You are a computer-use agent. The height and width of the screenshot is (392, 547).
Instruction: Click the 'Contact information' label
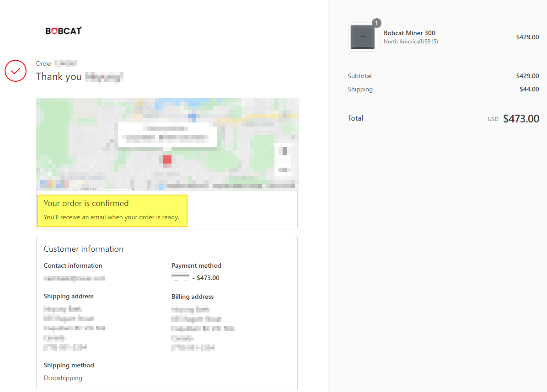[x=73, y=265]
